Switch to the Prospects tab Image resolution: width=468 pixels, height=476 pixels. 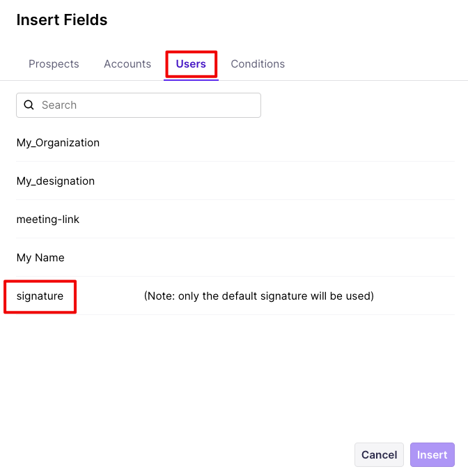54,64
